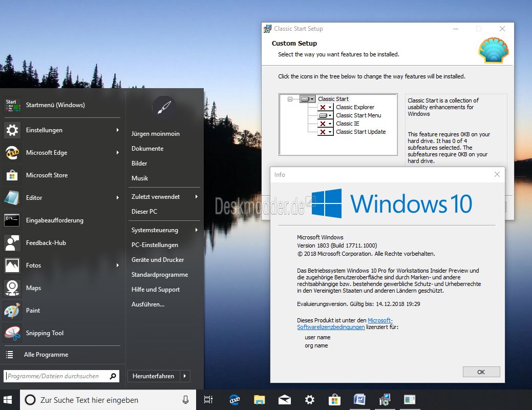Select the Classic Explorer tree label

pos(355,107)
